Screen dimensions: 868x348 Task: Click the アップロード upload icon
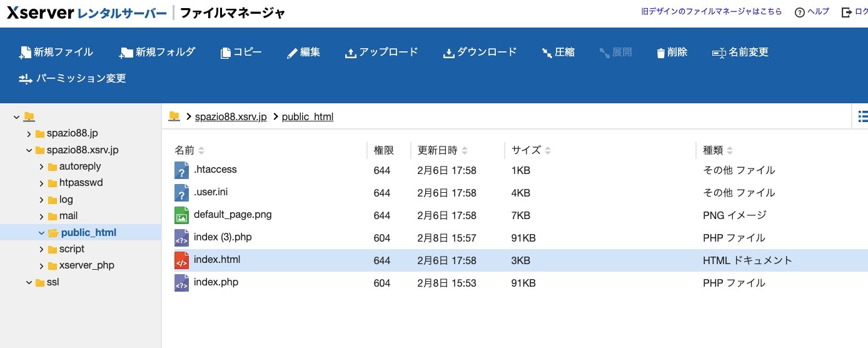pyautogui.click(x=350, y=53)
